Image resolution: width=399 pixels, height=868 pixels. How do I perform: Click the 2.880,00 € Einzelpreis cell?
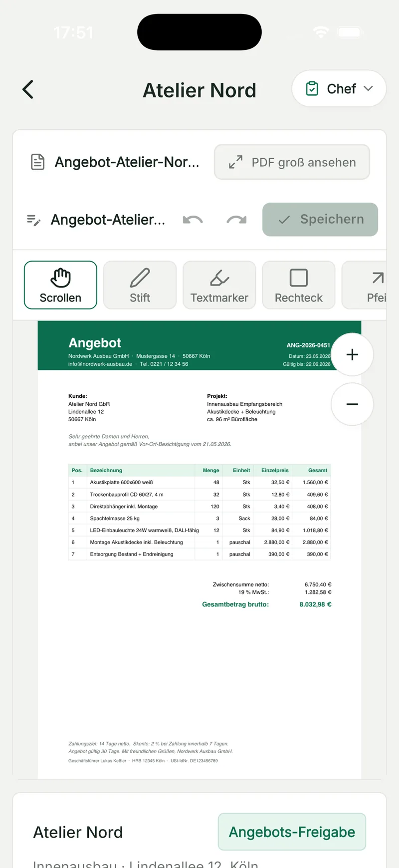click(276, 543)
